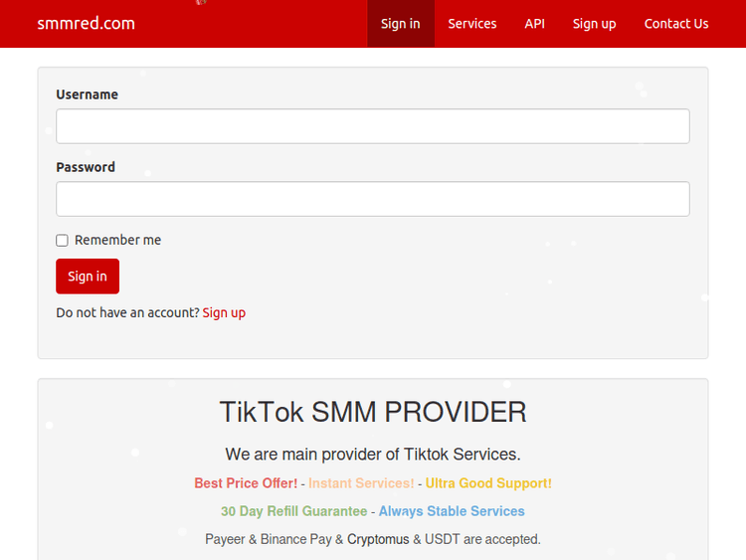Open the API page in the navbar
This screenshot has height=560, width=746.
pyautogui.click(x=534, y=24)
